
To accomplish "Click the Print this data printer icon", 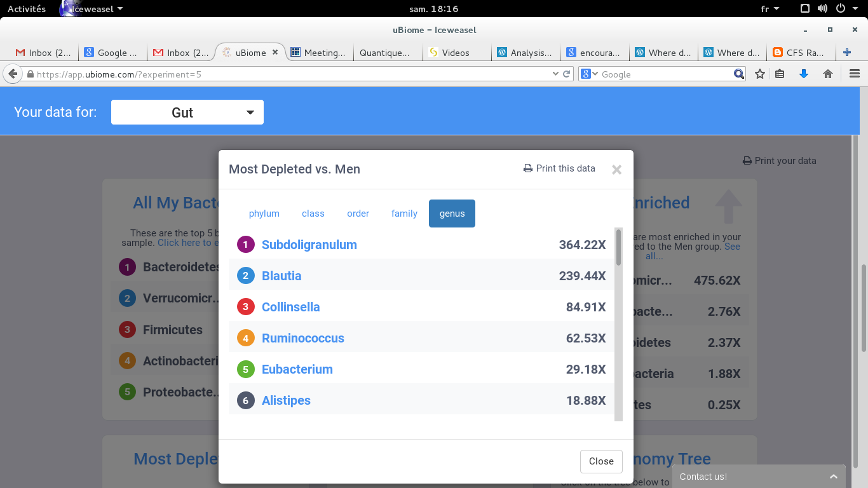I will [x=527, y=169].
